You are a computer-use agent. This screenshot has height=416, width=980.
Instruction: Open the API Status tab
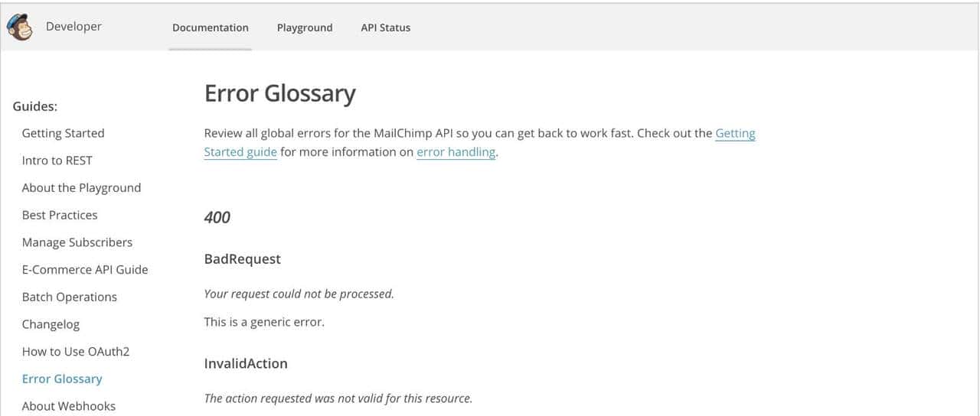pyautogui.click(x=385, y=28)
